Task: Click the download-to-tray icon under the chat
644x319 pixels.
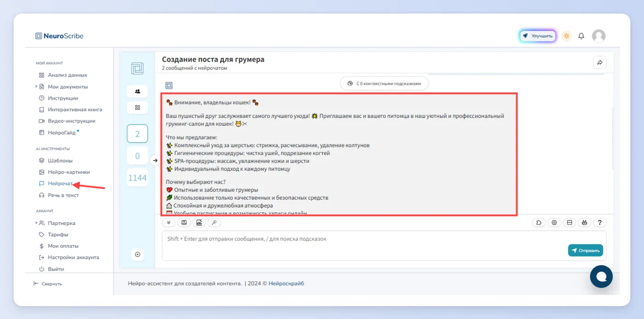Action: click(184, 222)
